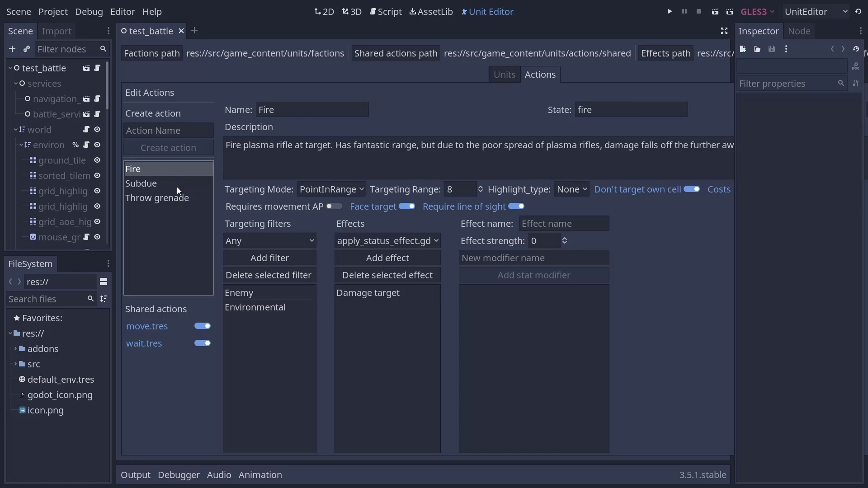Select Throw grenade in action list

(x=168, y=198)
